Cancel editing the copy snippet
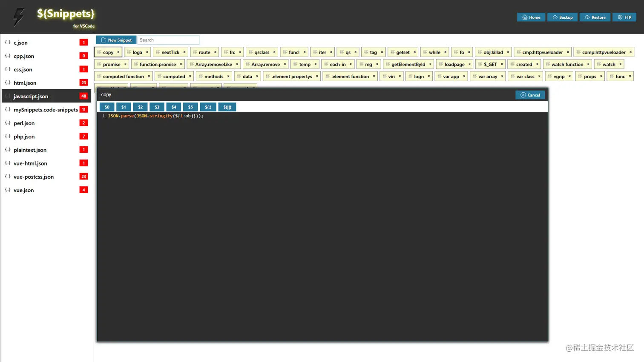 (530, 95)
